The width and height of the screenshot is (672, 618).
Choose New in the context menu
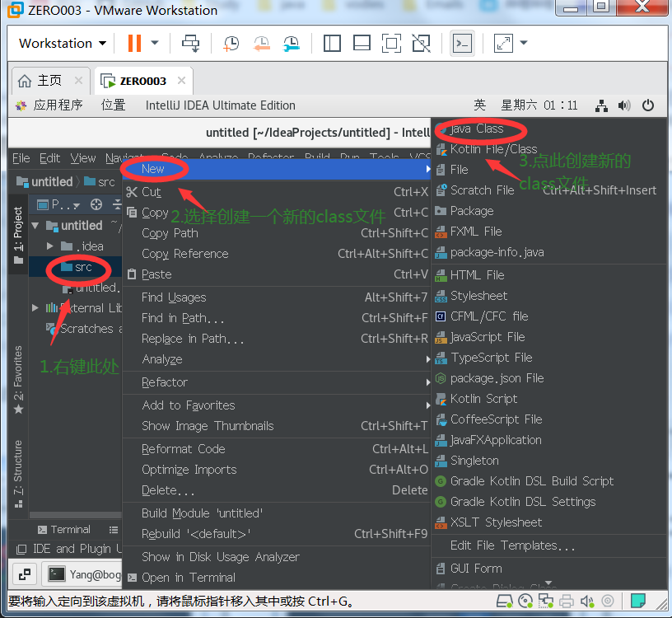tap(277, 169)
